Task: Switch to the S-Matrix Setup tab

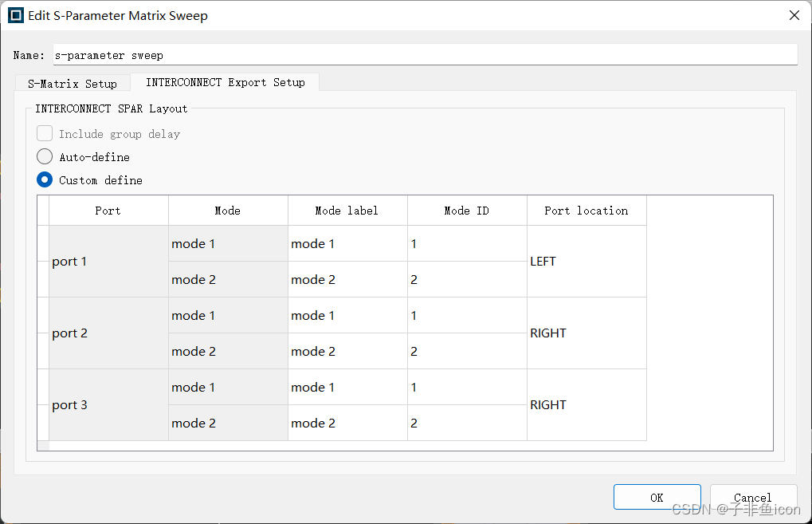Action: click(73, 83)
